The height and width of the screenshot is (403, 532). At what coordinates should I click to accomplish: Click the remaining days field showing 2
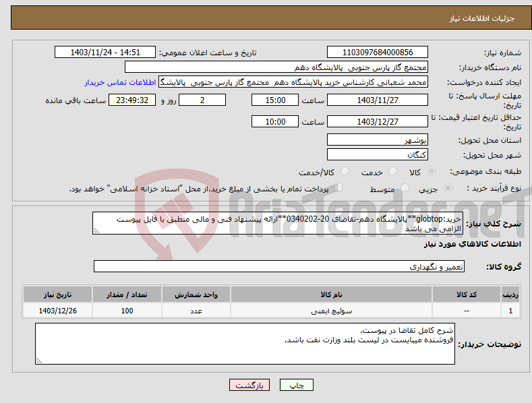[x=202, y=100]
